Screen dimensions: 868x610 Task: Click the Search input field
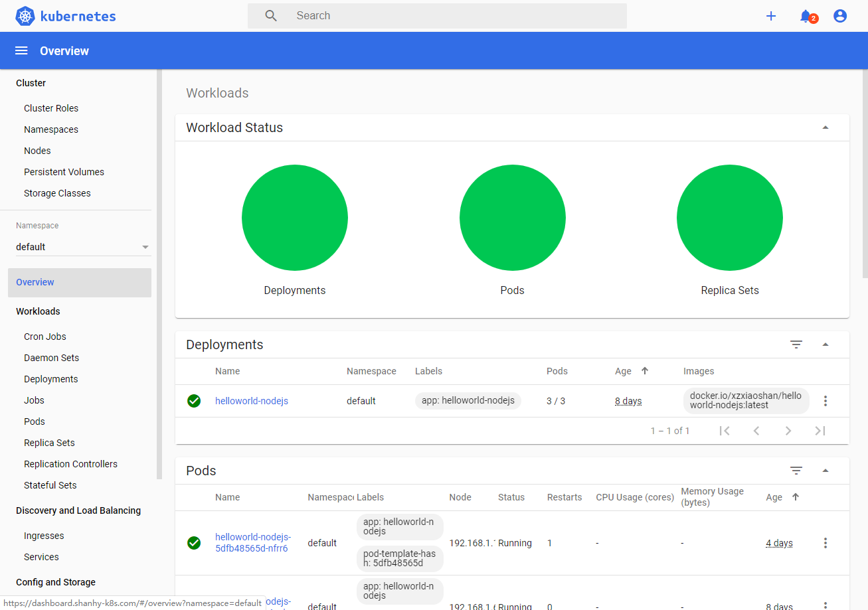(x=437, y=16)
